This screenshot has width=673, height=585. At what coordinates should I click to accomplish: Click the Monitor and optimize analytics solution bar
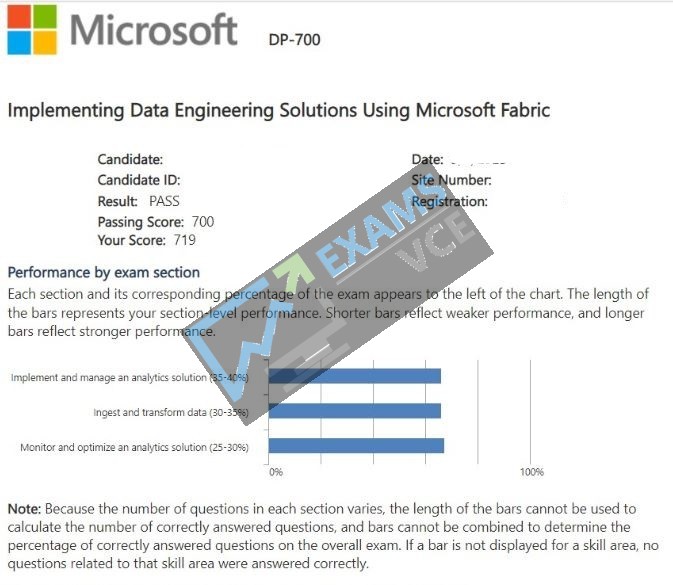coord(356,446)
